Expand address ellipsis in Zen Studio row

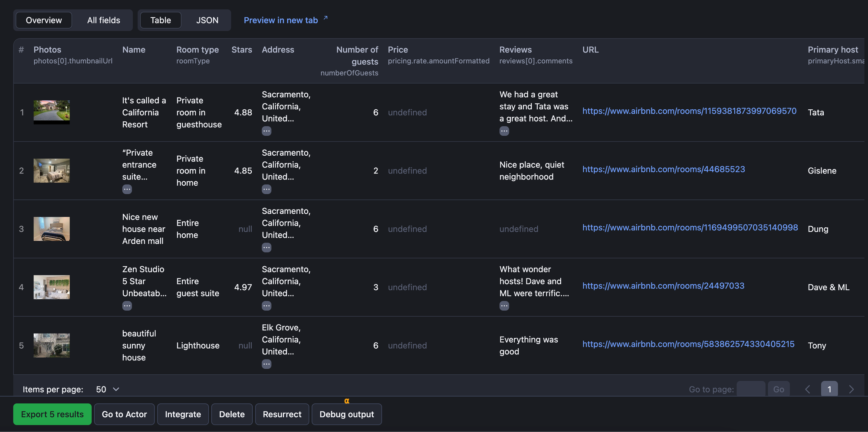(266, 306)
